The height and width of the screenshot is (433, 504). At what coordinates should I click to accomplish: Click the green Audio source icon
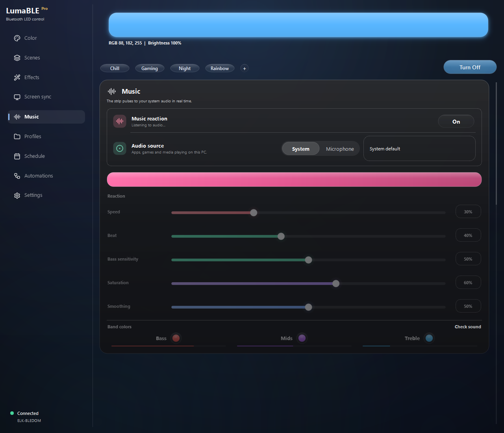(x=120, y=148)
